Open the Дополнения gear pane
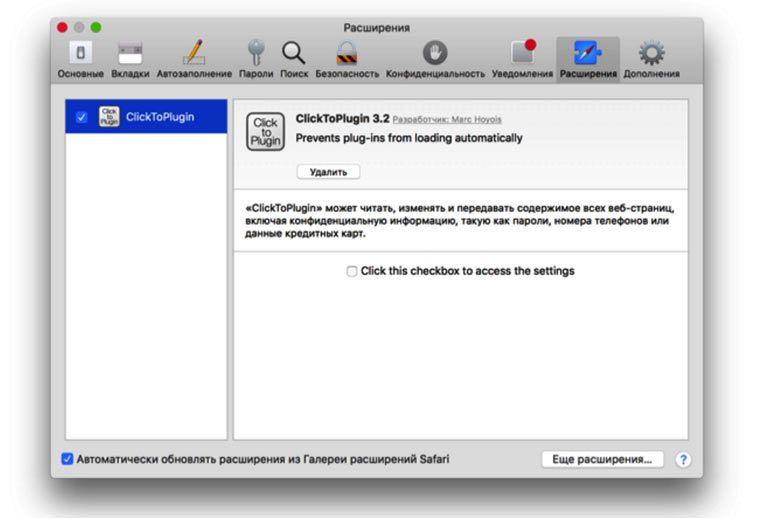Viewport: 760px width, 518px height. click(651, 60)
